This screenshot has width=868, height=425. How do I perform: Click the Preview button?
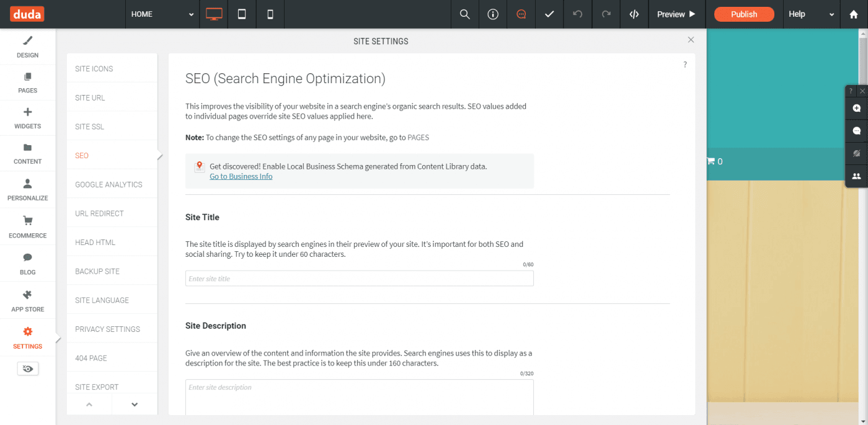[x=676, y=14]
